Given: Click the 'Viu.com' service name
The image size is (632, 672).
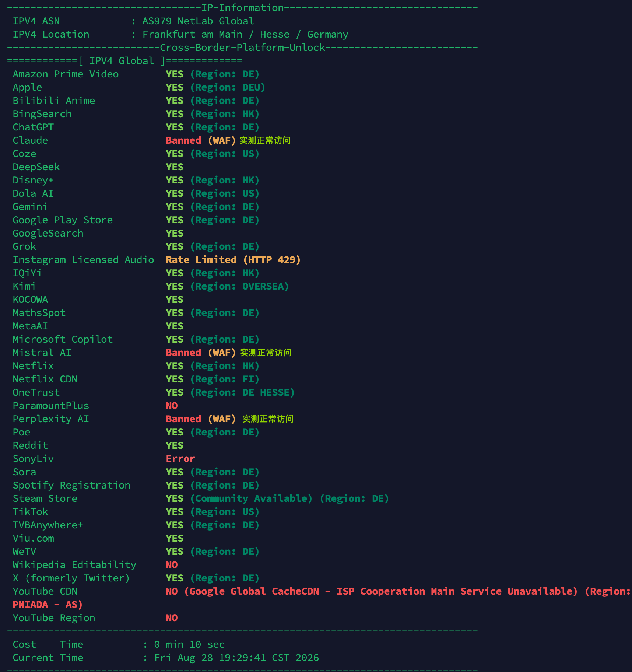Looking at the screenshot, I should [33, 538].
